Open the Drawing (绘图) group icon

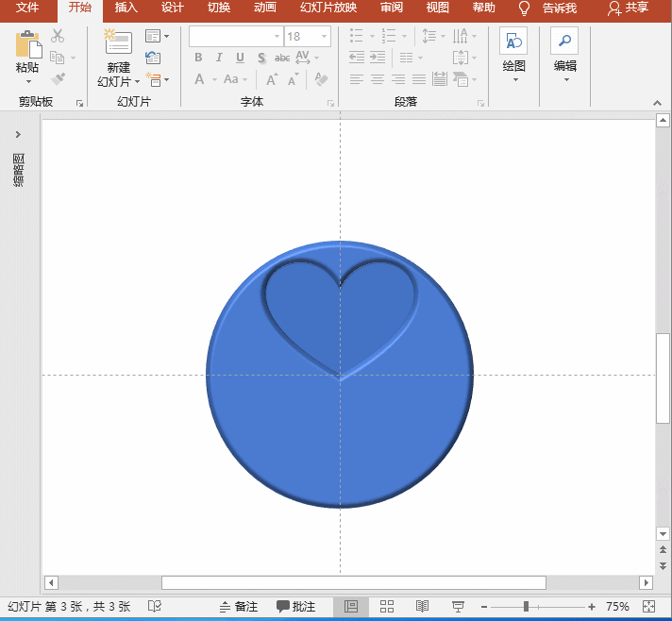[513, 42]
